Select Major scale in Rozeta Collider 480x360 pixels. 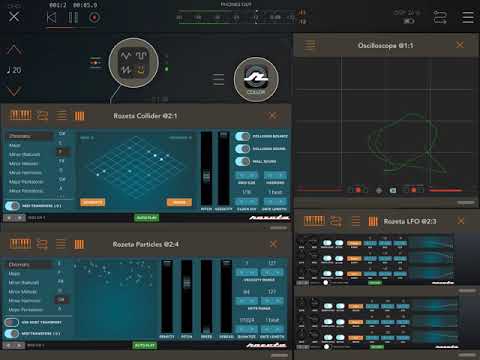30,145
